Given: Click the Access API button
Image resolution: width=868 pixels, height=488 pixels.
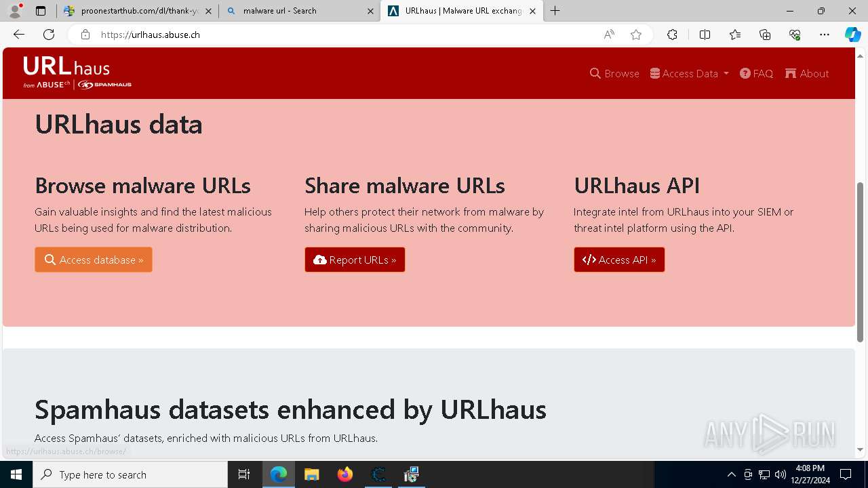Looking at the screenshot, I should [x=619, y=260].
